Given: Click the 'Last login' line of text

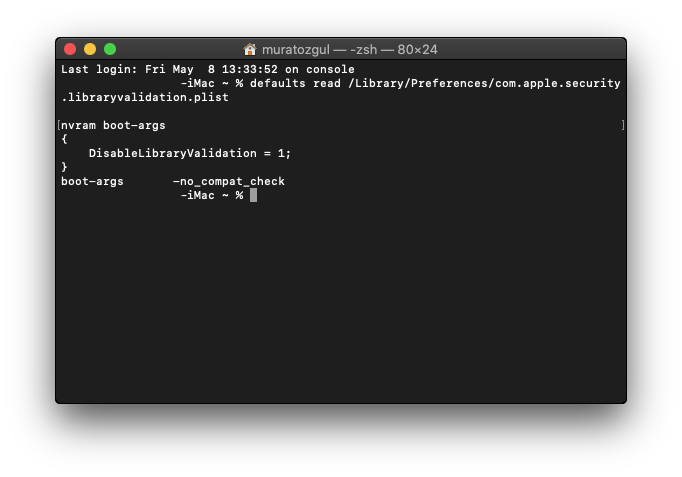Looking at the screenshot, I should click(208, 70).
